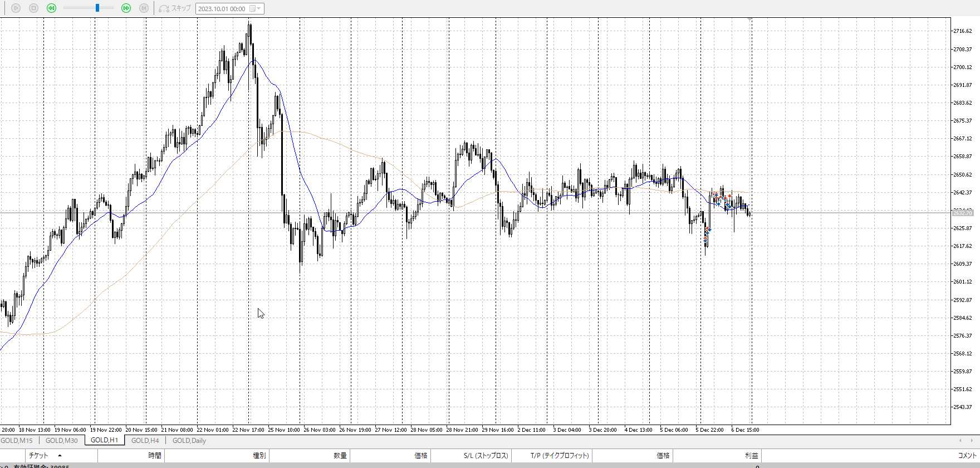Click the 利益 column header
This screenshot has height=468, width=980.
pos(751,456)
